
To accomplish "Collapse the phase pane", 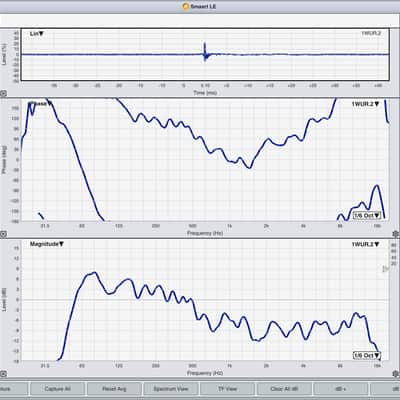I will tap(3, 234).
